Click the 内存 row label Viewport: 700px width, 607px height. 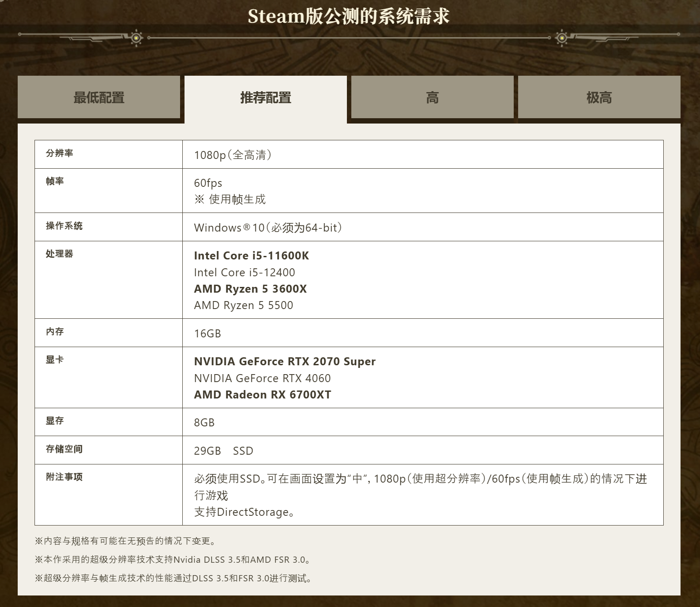click(55, 332)
